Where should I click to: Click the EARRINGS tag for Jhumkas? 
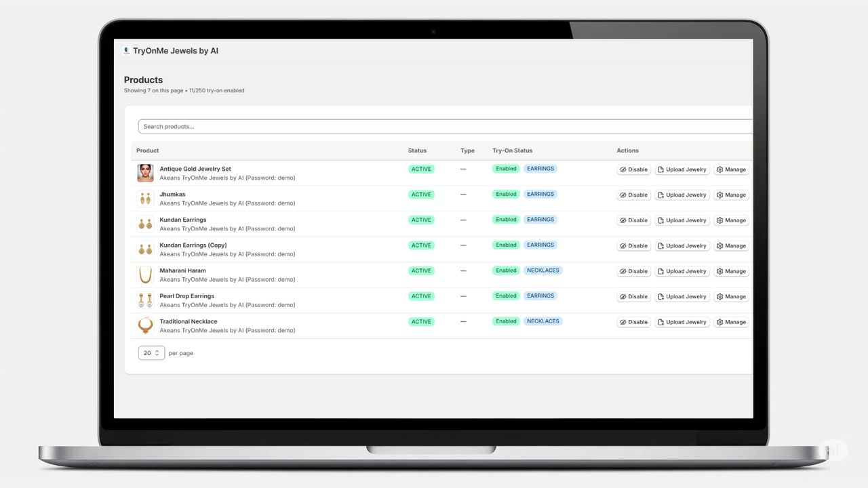click(x=540, y=194)
